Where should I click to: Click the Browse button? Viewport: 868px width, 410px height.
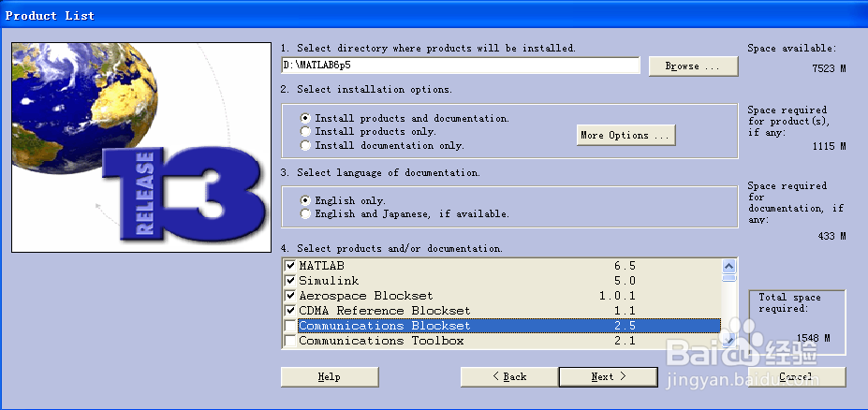click(693, 66)
